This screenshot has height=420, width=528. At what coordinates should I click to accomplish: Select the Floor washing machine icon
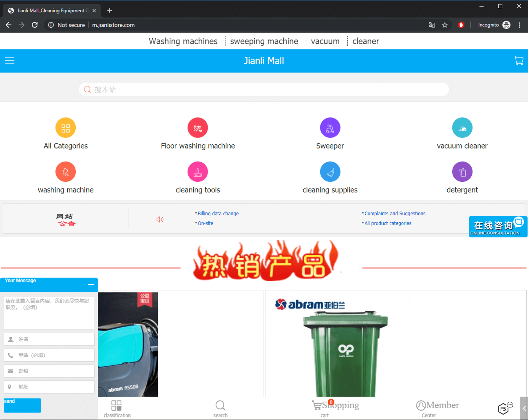click(198, 128)
